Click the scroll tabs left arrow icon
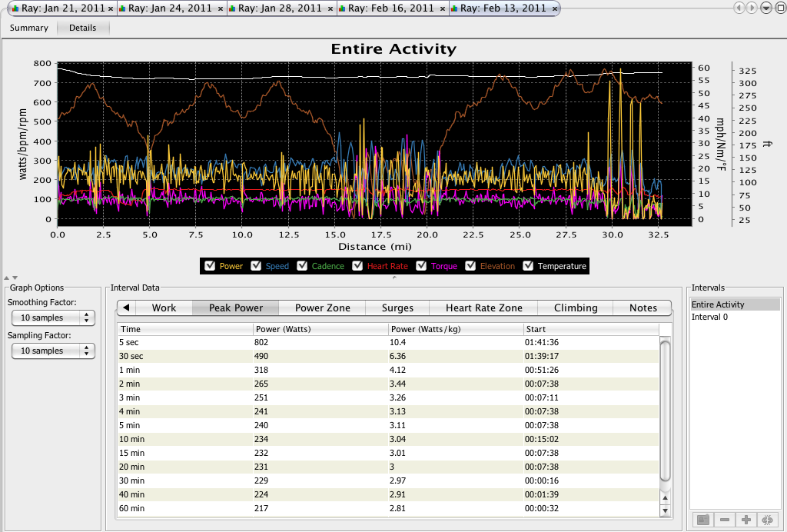This screenshot has height=532, width=787. pyautogui.click(x=739, y=8)
